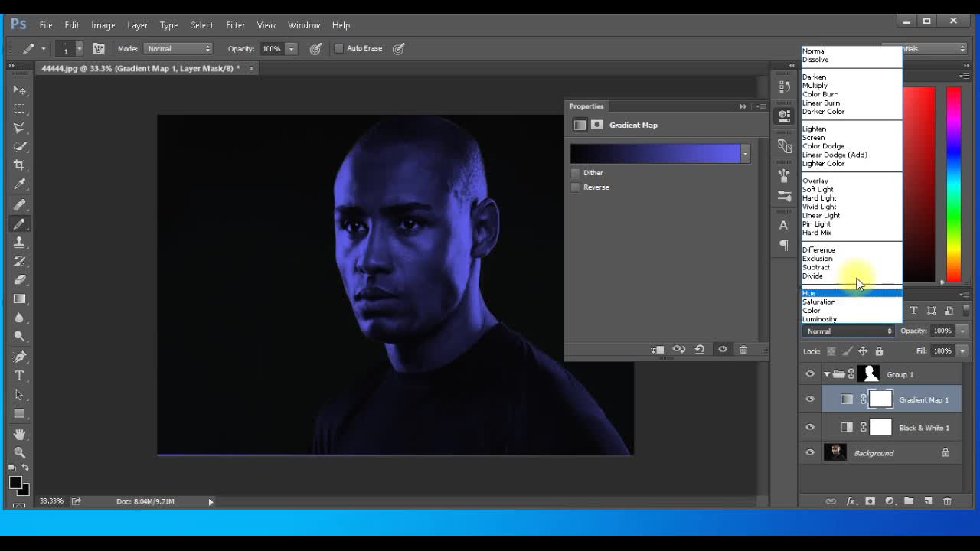Select the Horizontal Type tool
This screenshot has width=980, height=551.
click(20, 376)
